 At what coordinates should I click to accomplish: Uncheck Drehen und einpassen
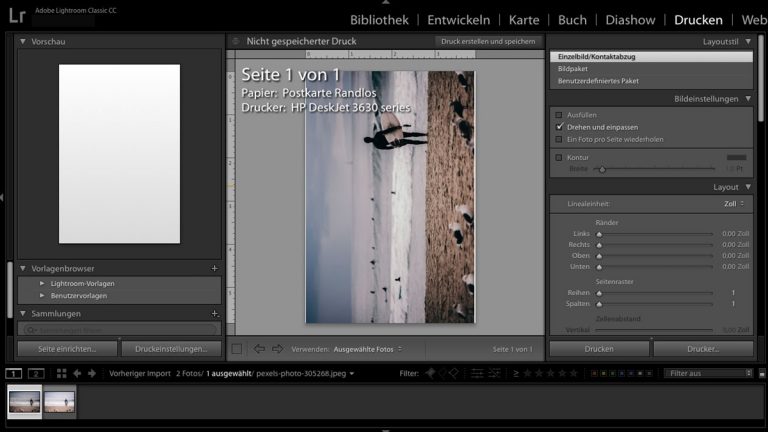559,127
